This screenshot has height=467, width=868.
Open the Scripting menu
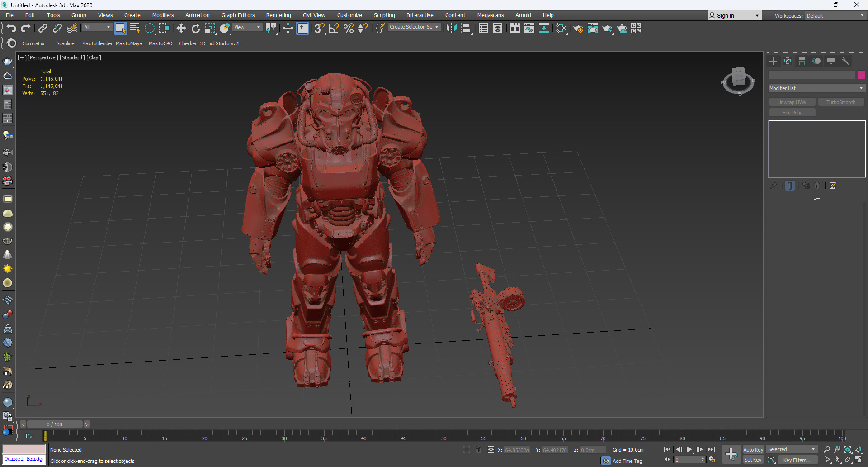(x=384, y=15)
